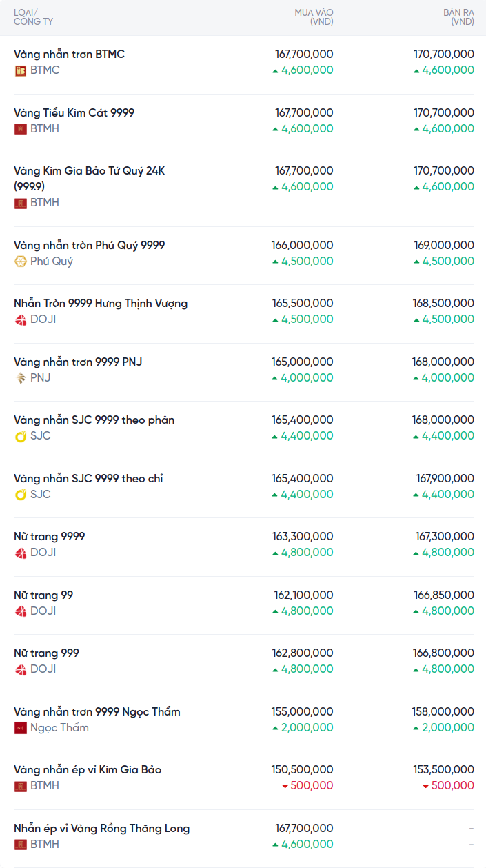
Task: Click the Phú Quý hexagon logo icon
Action: (x=21, y=262)
